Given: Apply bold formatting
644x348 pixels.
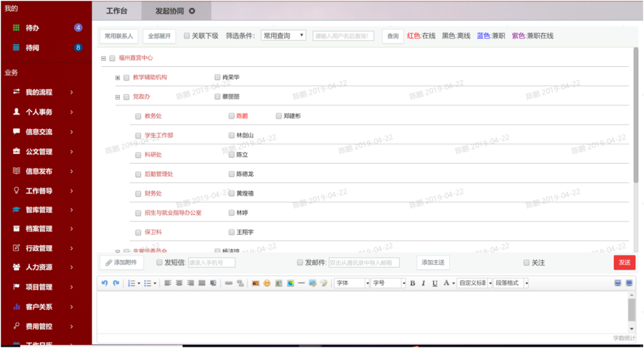Looking at the screenshot, I should coord(413,283).
